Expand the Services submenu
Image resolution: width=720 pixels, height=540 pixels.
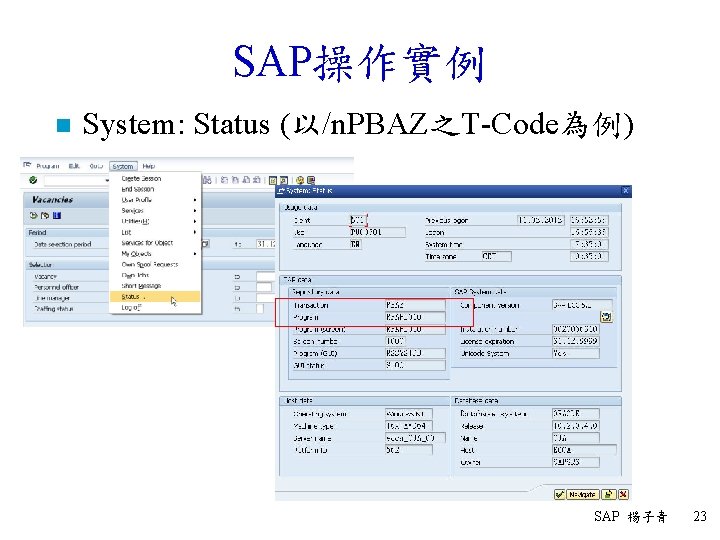[x=155, y=211]
